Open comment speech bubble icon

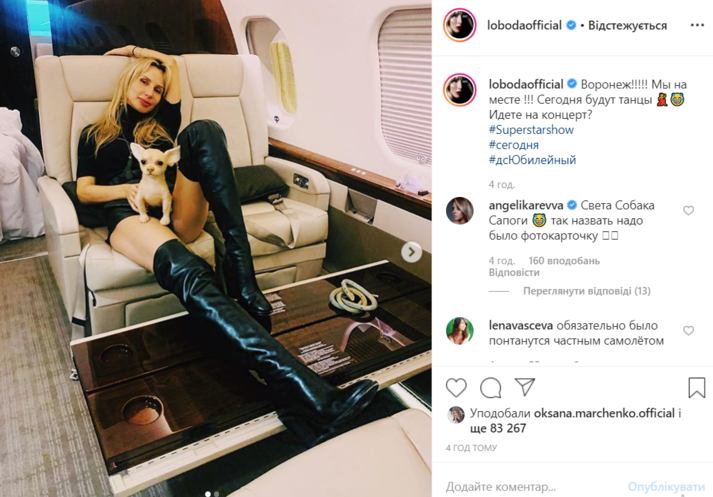click(491, 388)
